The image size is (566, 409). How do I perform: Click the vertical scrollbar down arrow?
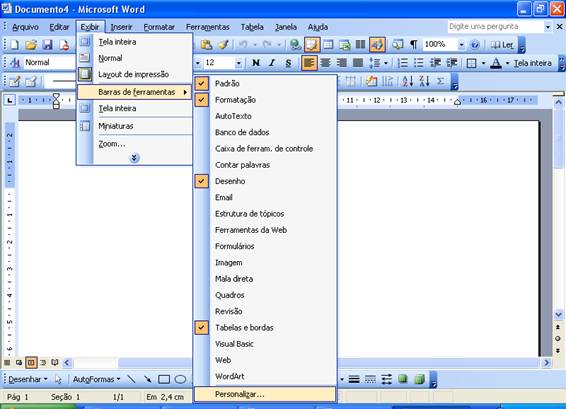pyautogui.click(x=558, y=314)
